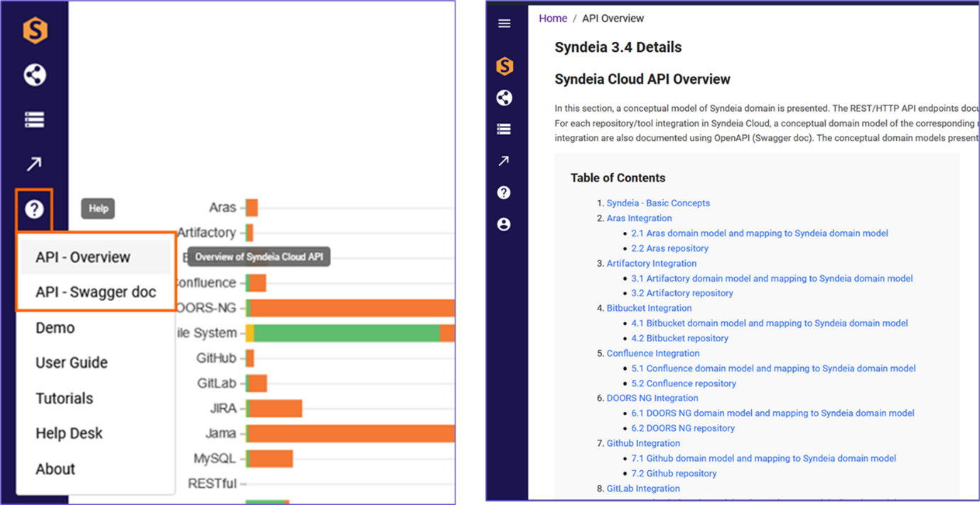Screen dimensions: 980x505
Task: Open 2.1 Aras domain model and mapping link
Action: click(760, 233)
